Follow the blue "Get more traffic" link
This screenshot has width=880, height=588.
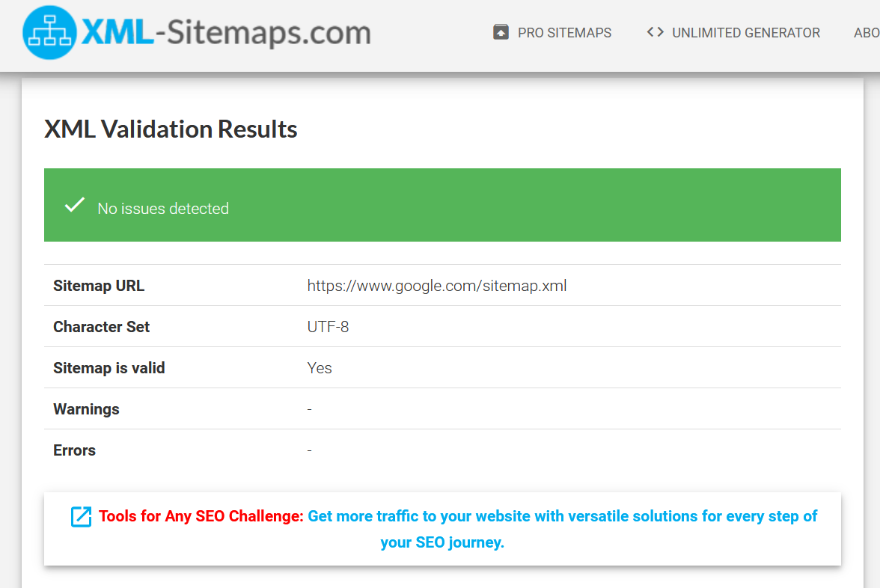(562, 516)
